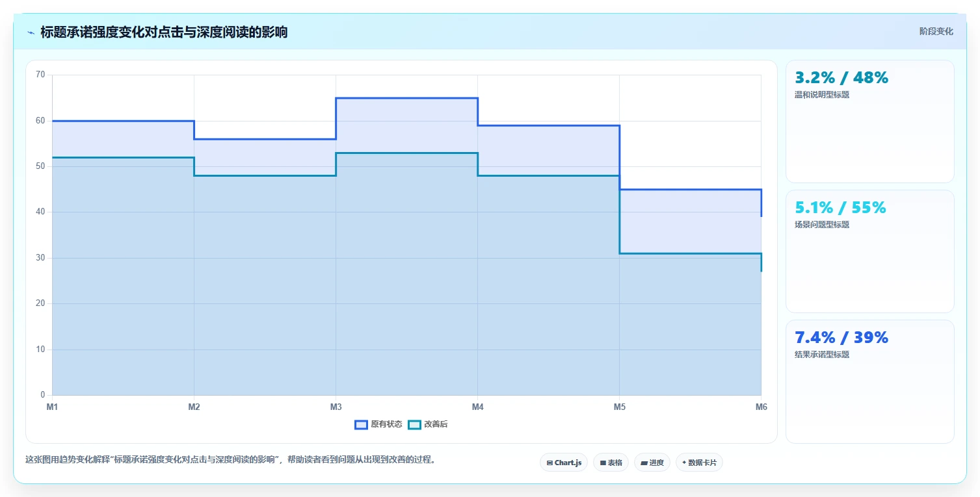Click the 阶段变化 label in the header
This screenshot has width=980, height=497.
[x=936, y=31]
